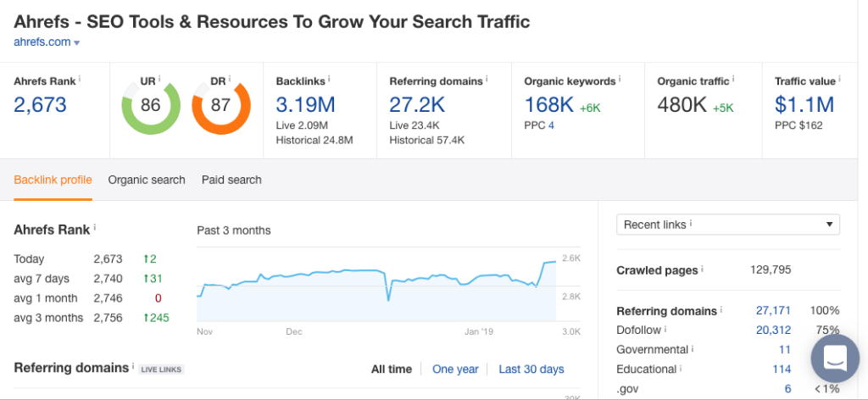Click info icon next to Governmental

(692, 348)
